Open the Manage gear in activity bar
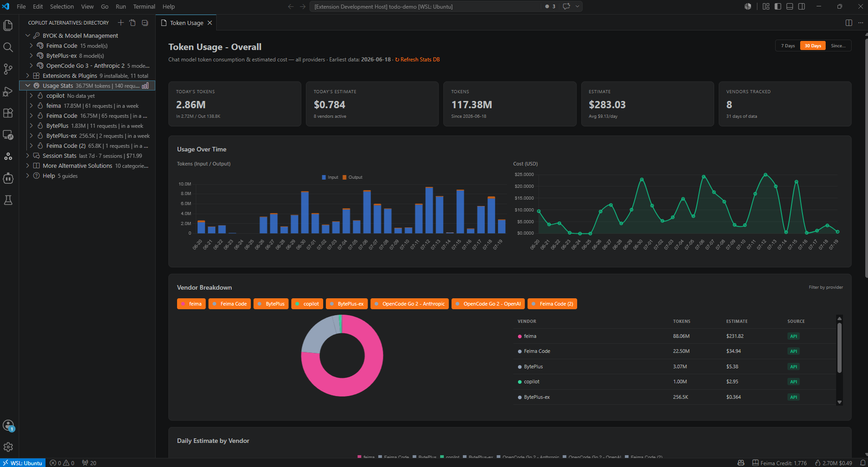 8,447
